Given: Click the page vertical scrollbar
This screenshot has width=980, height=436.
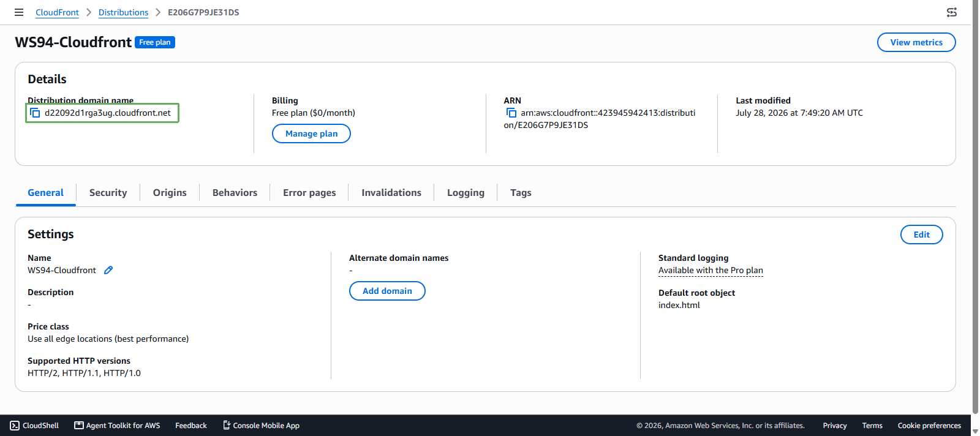Looking at the screenshot, I should tap(975, 208).
